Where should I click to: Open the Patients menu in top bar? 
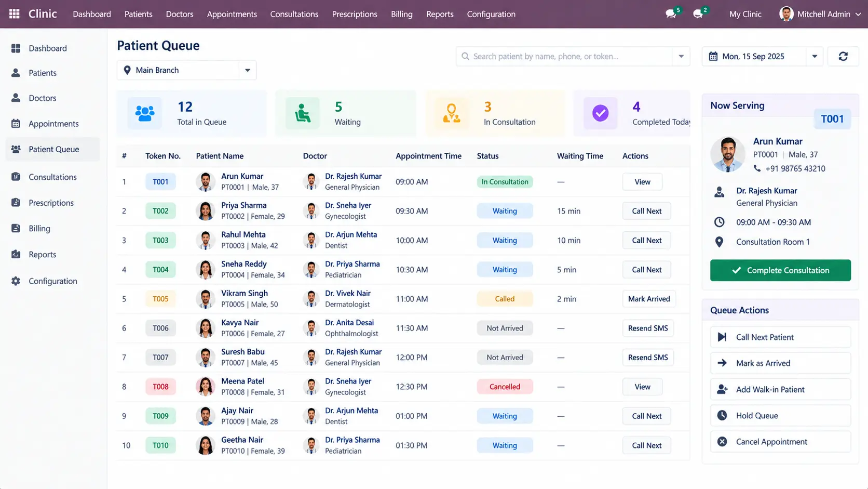click(139, 14)
